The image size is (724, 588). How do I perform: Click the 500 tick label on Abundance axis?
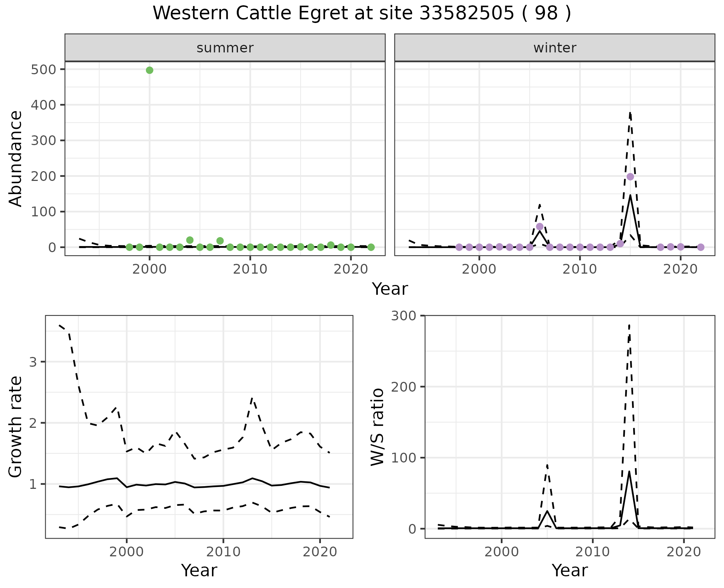tap(43, 69)
